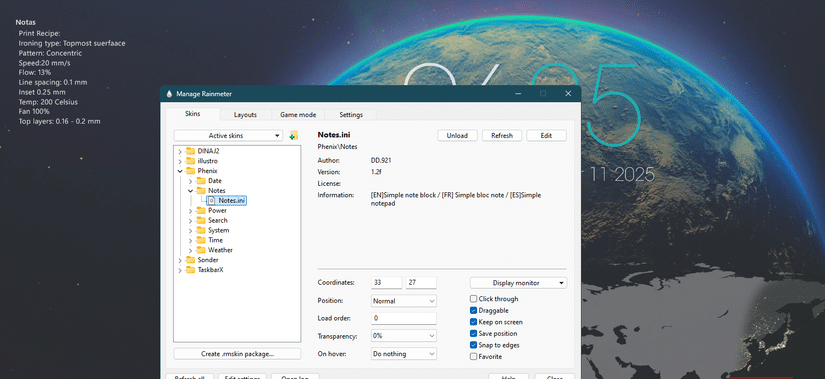Screen dimensions: 825x379
Task: Select the Notes.ini tree label
Action: pos(232,201)
